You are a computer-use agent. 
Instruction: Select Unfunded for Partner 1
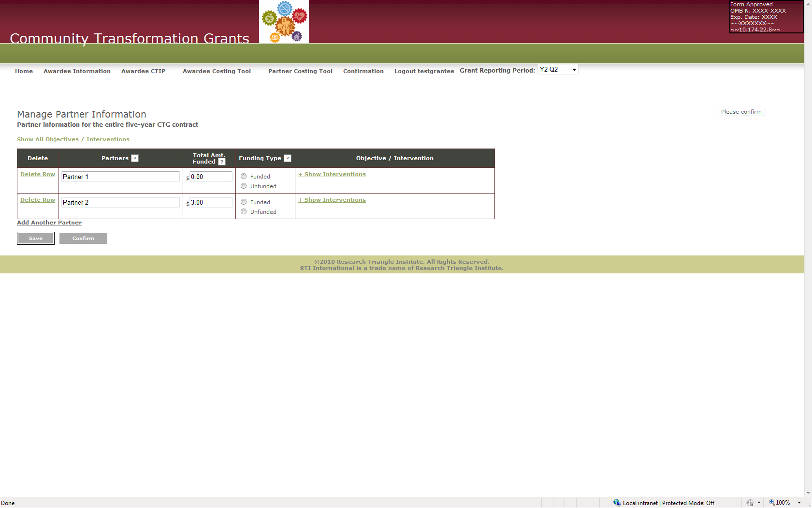click(244, 186)
